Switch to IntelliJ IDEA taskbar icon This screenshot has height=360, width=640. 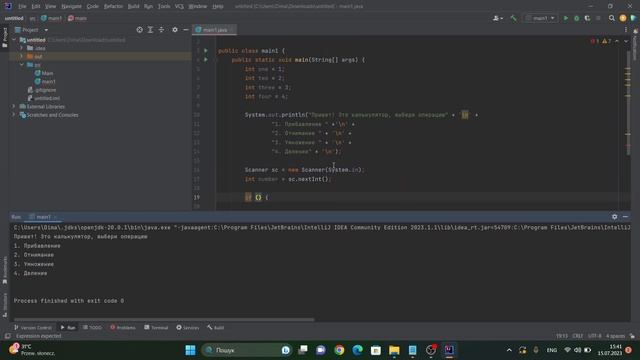[x=449, y=350]
